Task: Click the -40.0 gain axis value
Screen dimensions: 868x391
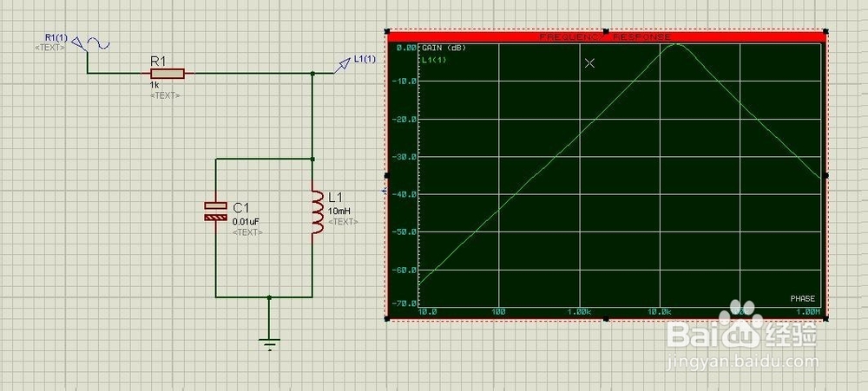Action: point(404,194)
